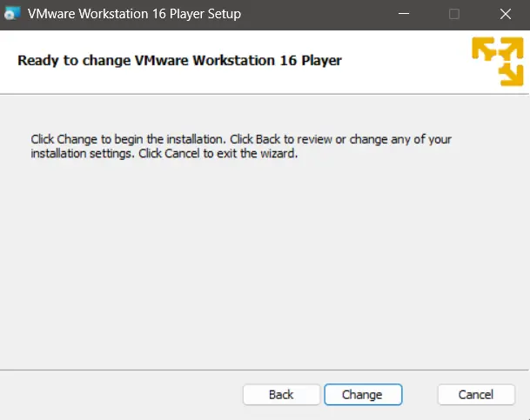The height and width of the screenshot is (420, 530).
Task: Cancel the setup wizard
Action: [476, 395]
